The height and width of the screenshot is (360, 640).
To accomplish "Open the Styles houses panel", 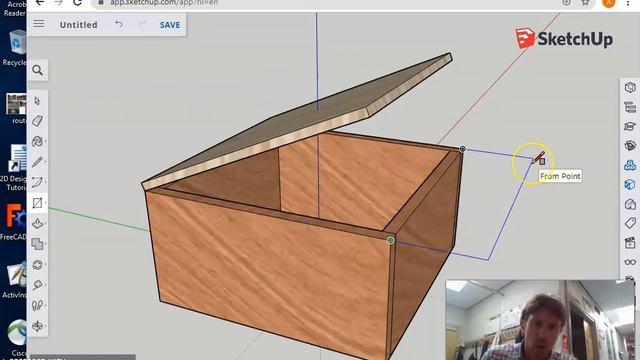I will 630,204.
